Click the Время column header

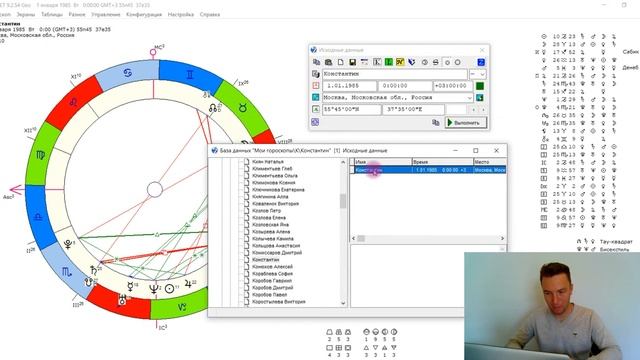coord(442,162)
